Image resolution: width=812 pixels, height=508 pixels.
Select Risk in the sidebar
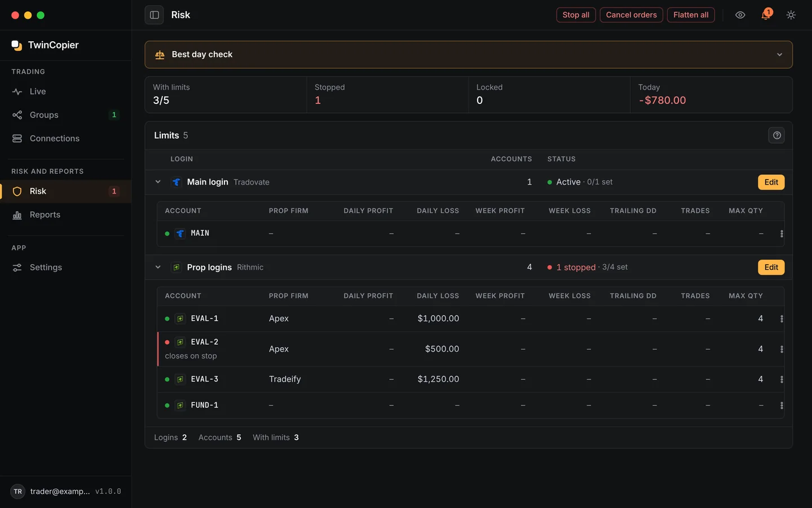tap(65, 191)
